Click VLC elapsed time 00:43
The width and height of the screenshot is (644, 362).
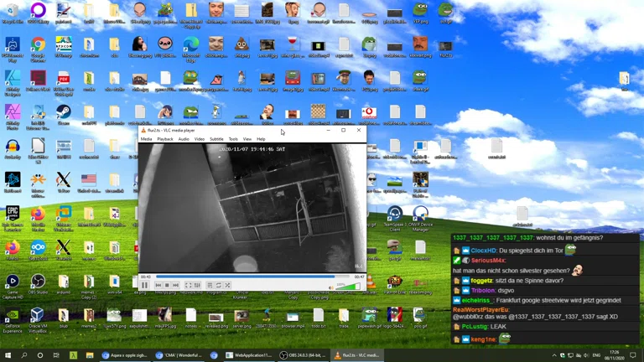click(145, 277)
